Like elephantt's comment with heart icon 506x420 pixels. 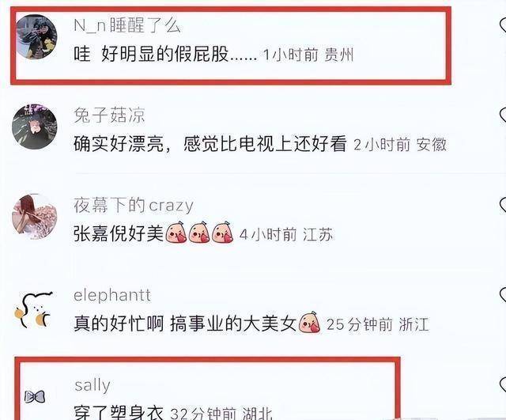(503, 295)
